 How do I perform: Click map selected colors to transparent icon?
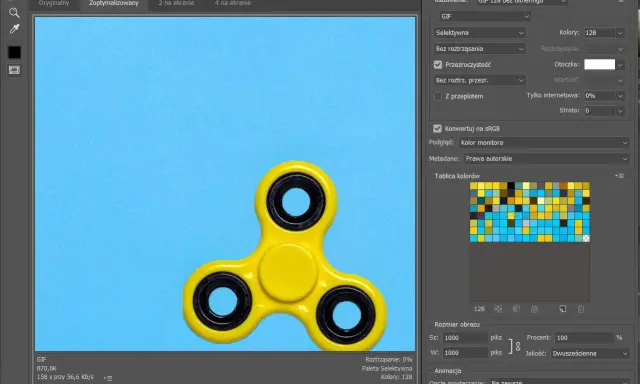pos(498,309)
